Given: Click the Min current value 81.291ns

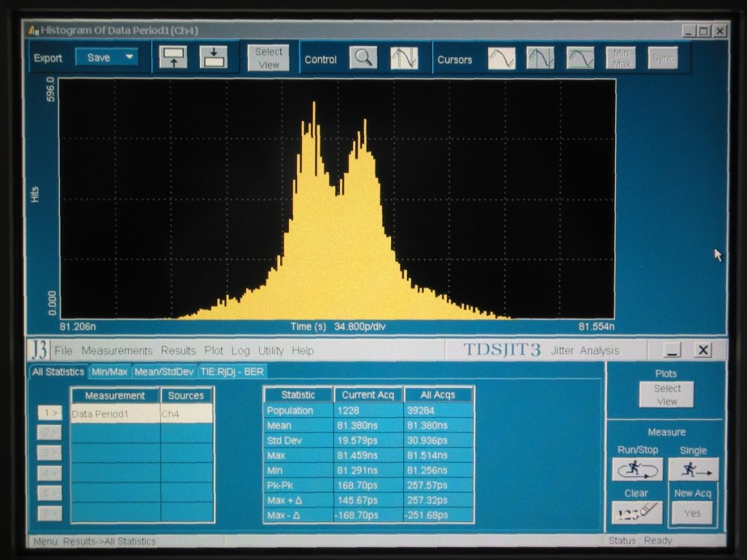Looking at the screenshot, I should pyautogui.click(x=368, y=470).
